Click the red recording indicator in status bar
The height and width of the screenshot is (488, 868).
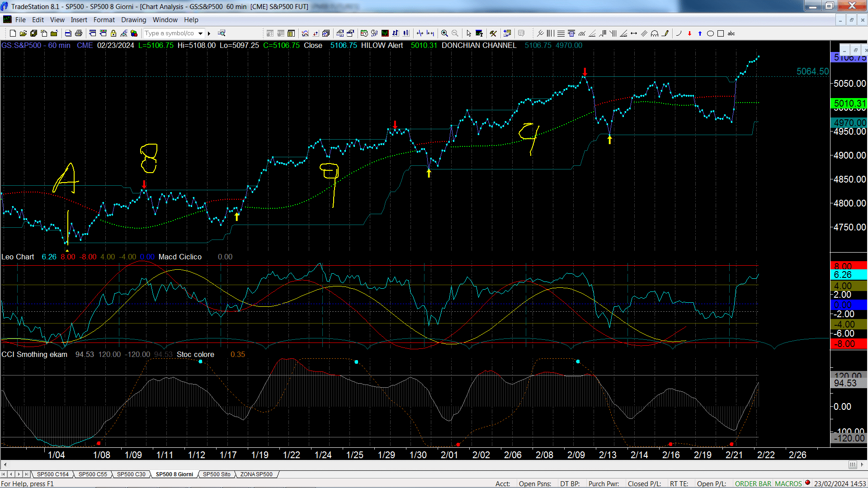(807, 483)
